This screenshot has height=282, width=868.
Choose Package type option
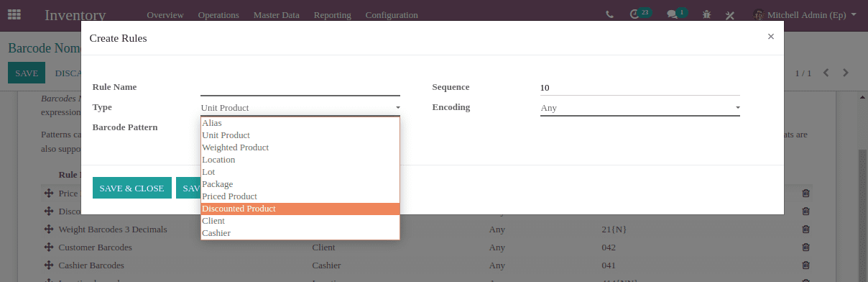300,184
